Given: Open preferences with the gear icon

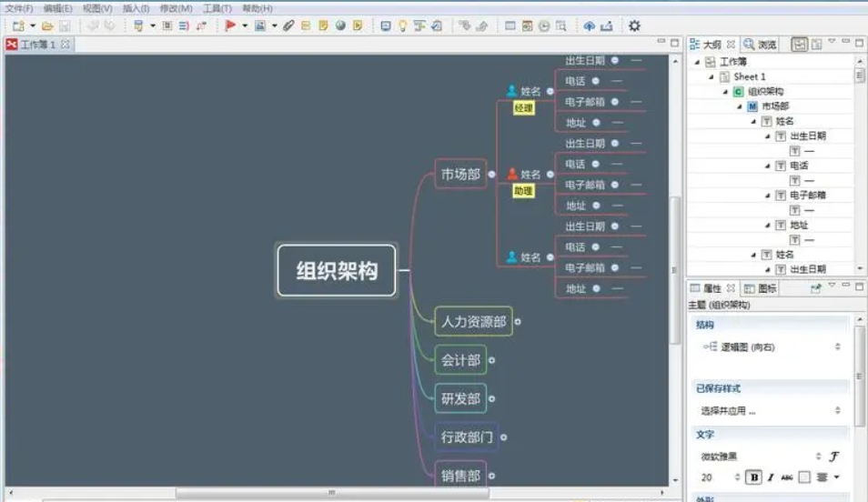Looking at the screenshot, I should (634, 26).
